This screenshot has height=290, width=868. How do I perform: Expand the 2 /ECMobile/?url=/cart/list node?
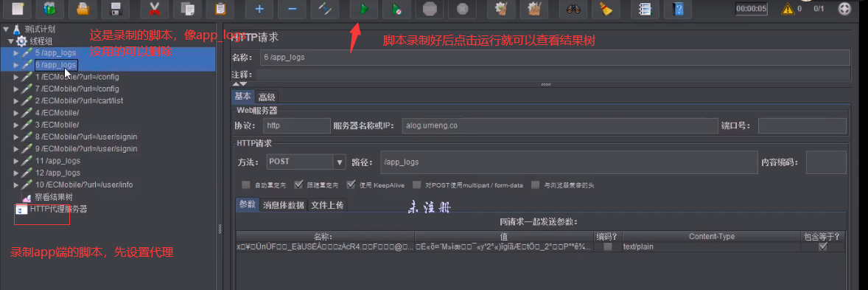tap(16, 101)
